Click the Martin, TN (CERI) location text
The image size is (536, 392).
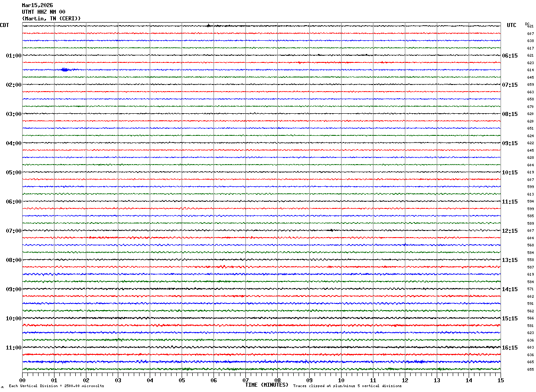(51, 19)
